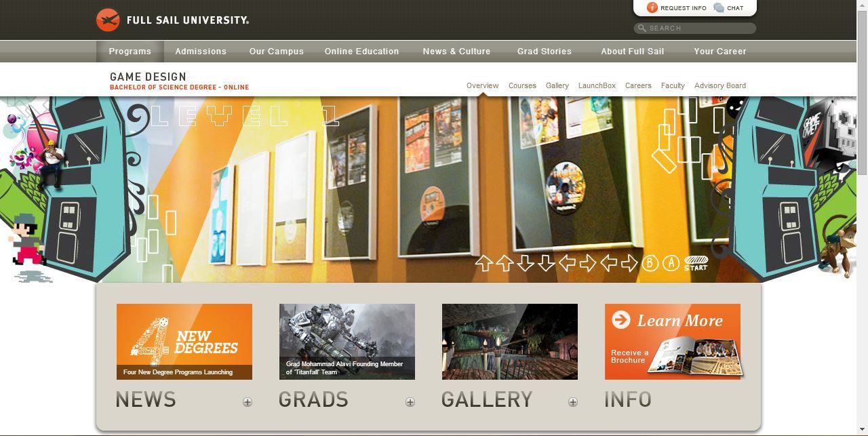This screenshot has width=868, height=436.
Task: Click the Full Sail University airplane logo
Action: [108, 20]
